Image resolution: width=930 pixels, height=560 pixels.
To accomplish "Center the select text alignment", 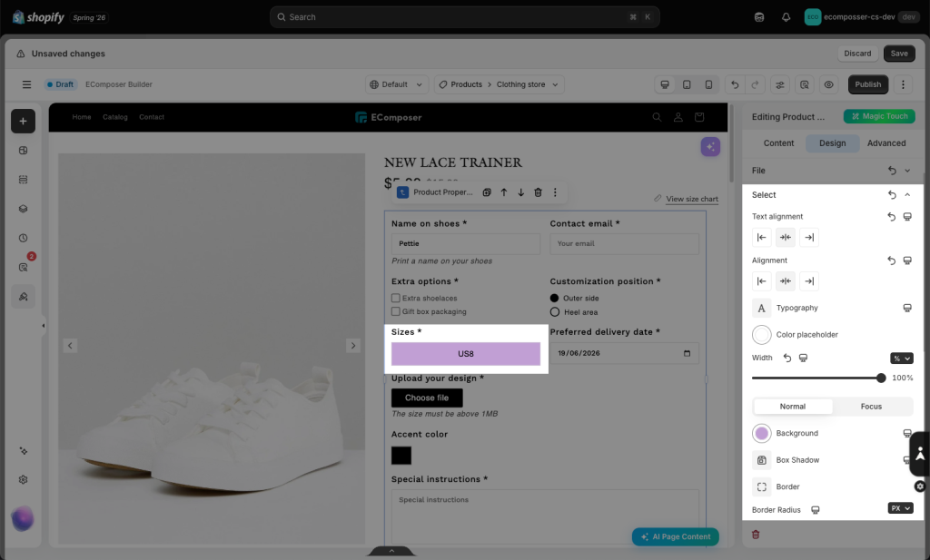I will pos(786,237).
